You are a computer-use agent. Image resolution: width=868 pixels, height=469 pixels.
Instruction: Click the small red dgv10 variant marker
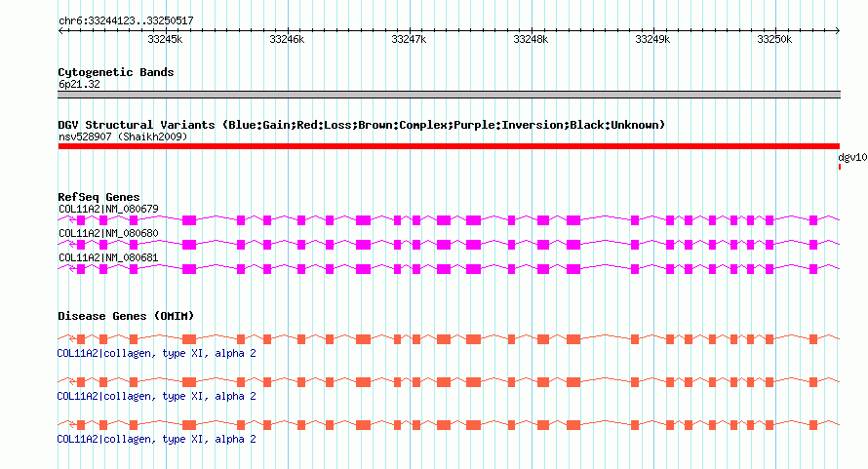pyautogui.click(x=839, y=167)
